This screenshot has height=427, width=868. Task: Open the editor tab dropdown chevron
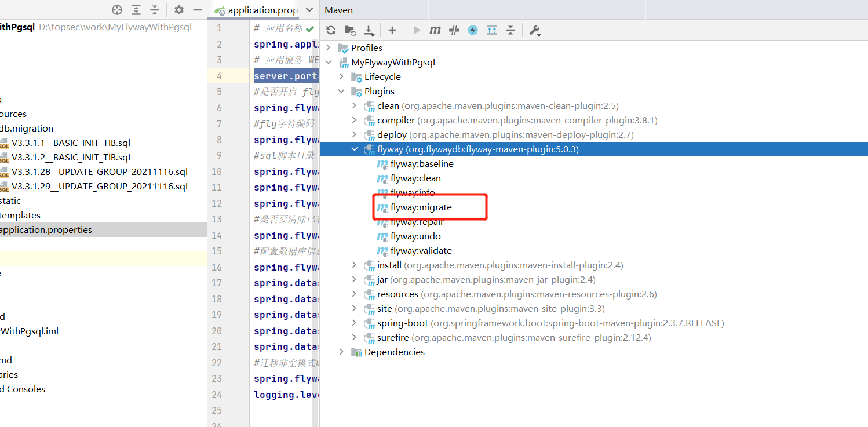pos(309,10)
